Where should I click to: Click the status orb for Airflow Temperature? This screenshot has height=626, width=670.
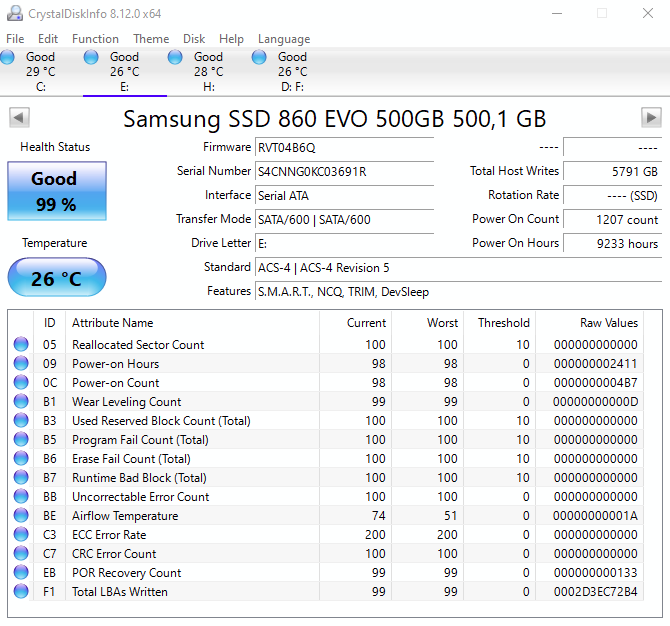point(21,515)
